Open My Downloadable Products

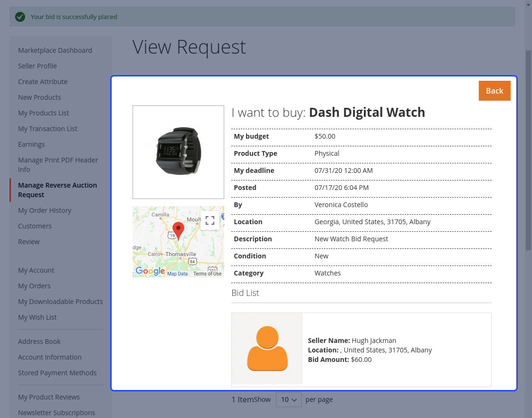[60, 301]
